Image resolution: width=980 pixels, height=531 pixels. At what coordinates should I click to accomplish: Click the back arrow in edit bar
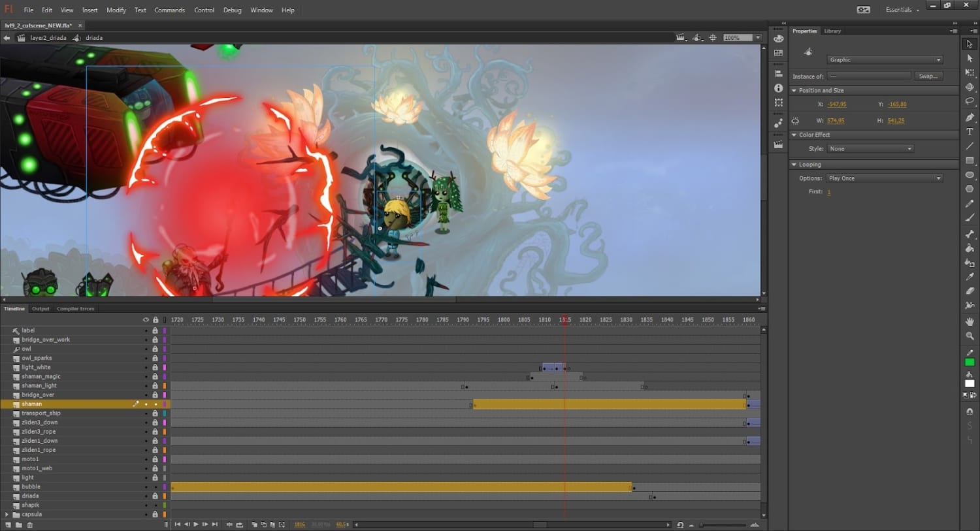pyautogui.click(x=7, y=38)
